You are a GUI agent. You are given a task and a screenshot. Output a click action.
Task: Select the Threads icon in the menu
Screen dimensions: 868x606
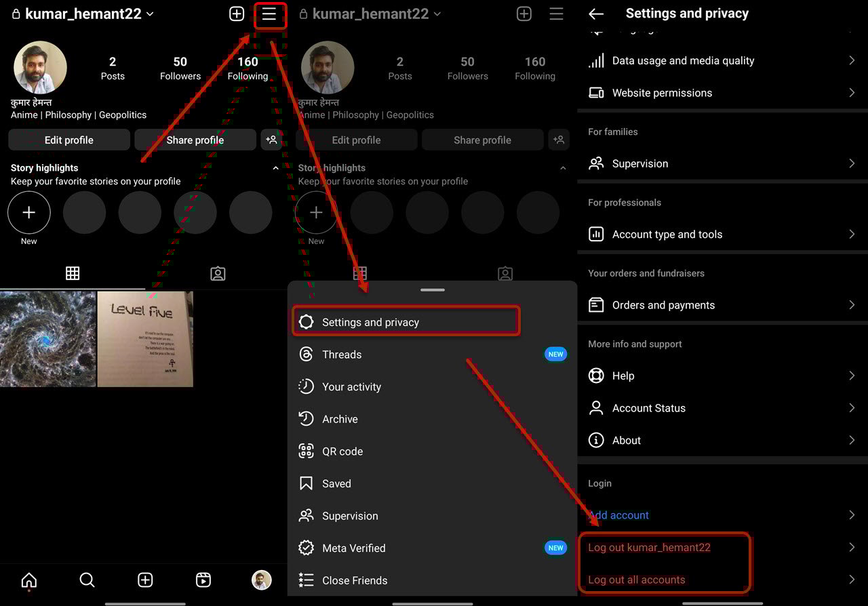(x=307, y=354)
